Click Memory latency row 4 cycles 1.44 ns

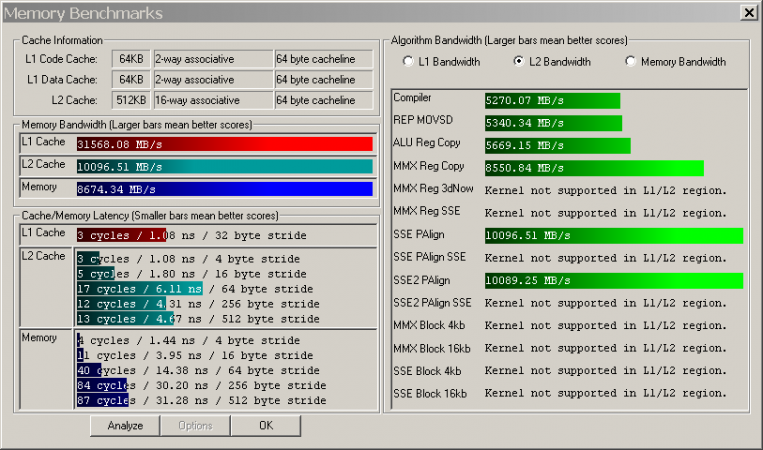(188, 340)
